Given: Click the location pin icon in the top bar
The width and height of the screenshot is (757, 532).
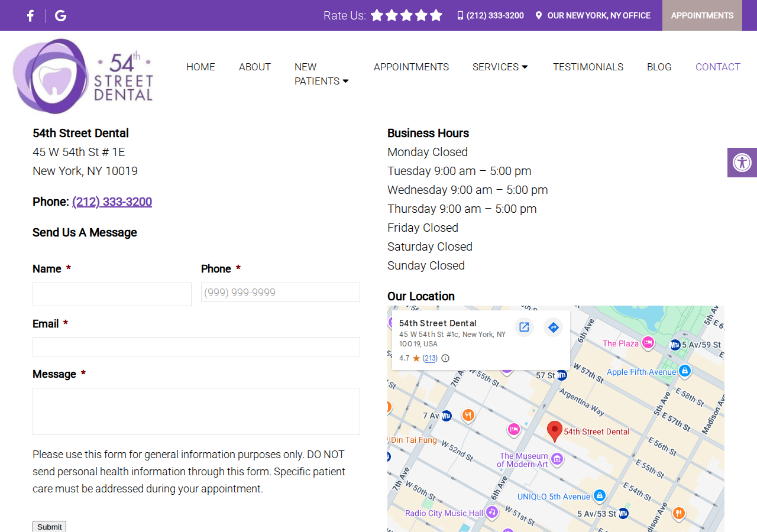Looking at the screenshot, I should point(539,15).
